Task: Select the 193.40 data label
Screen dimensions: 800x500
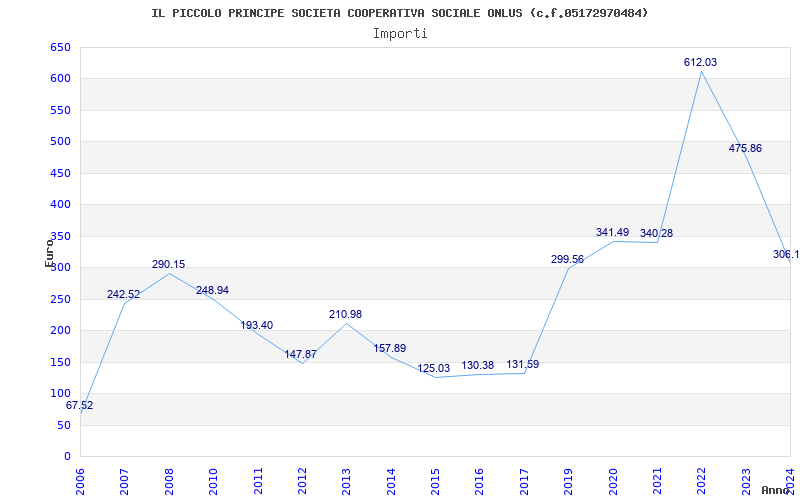Action: [x=257, y=326]
